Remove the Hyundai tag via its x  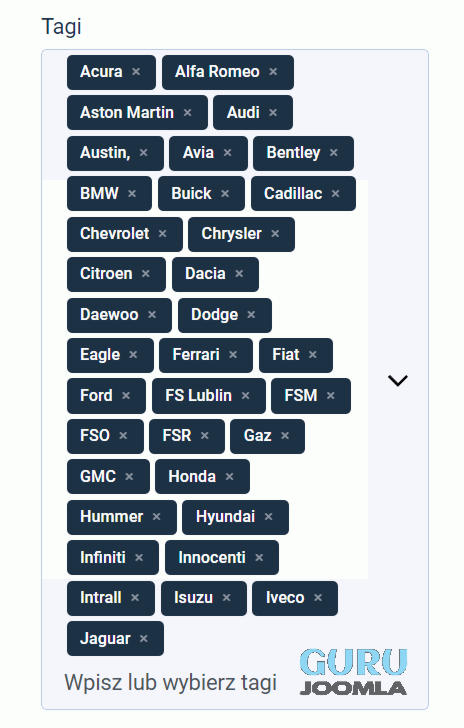[268, 516]
